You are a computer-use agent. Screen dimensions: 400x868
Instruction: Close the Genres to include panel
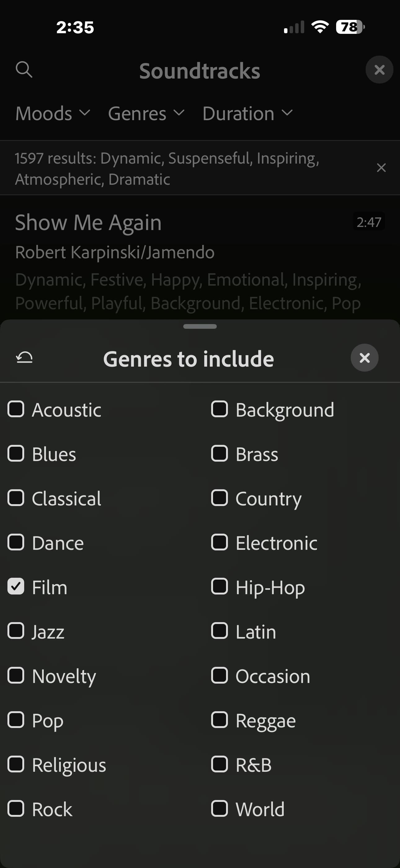[x=364, y=358]
